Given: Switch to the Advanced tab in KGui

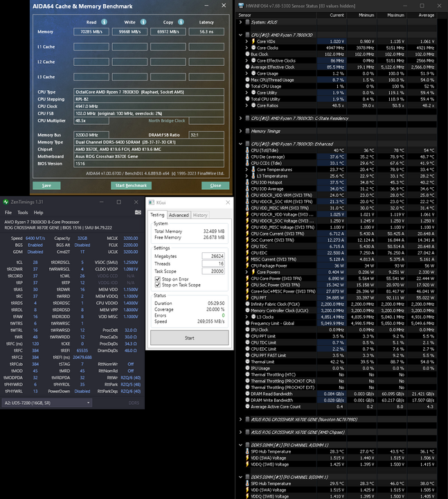Looking at the screenshot, I should (x=179, y=215).
